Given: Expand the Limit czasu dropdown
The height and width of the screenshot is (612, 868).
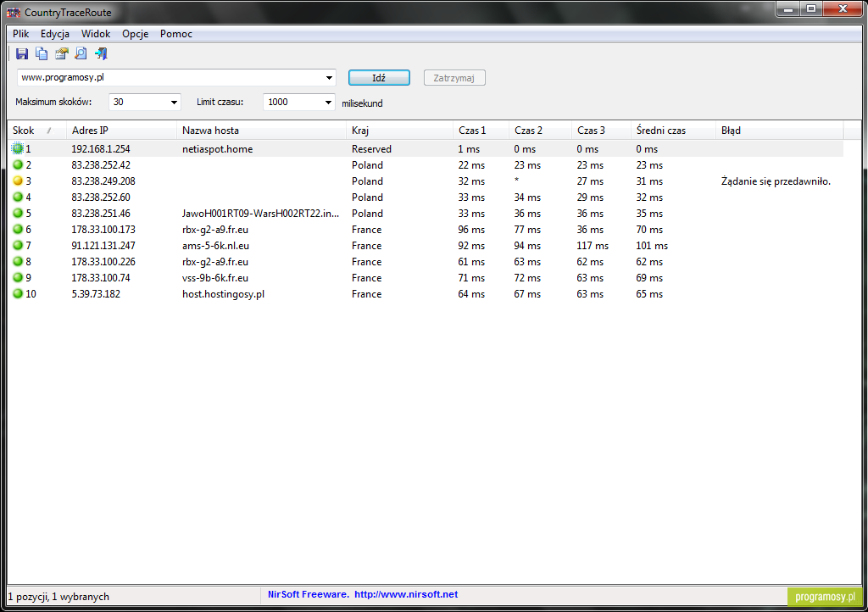Looking at the screenshot, I should point(328,102).
